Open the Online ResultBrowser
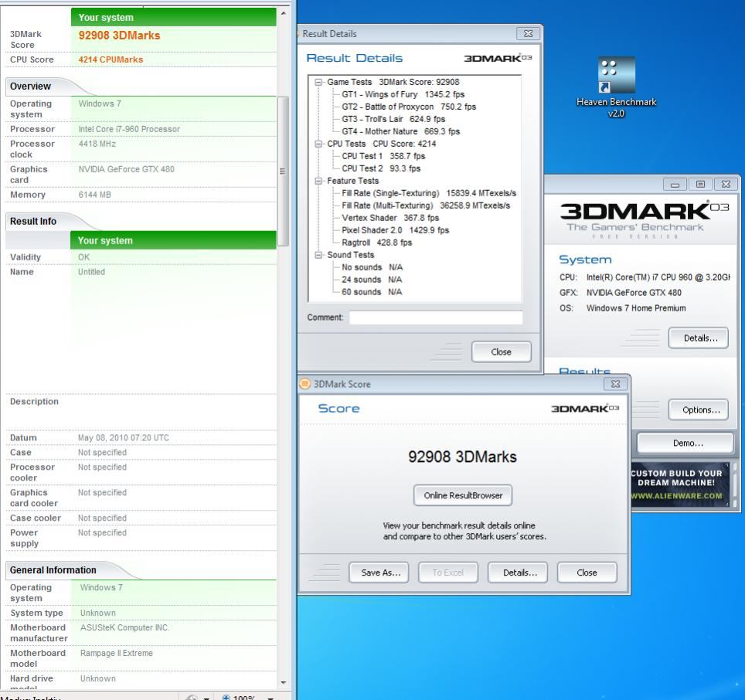 coord(463,495)
